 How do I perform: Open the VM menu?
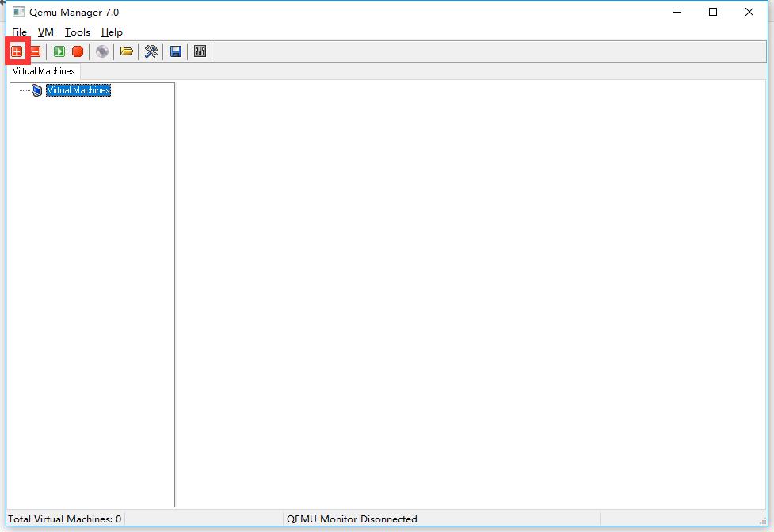point(45,32)
